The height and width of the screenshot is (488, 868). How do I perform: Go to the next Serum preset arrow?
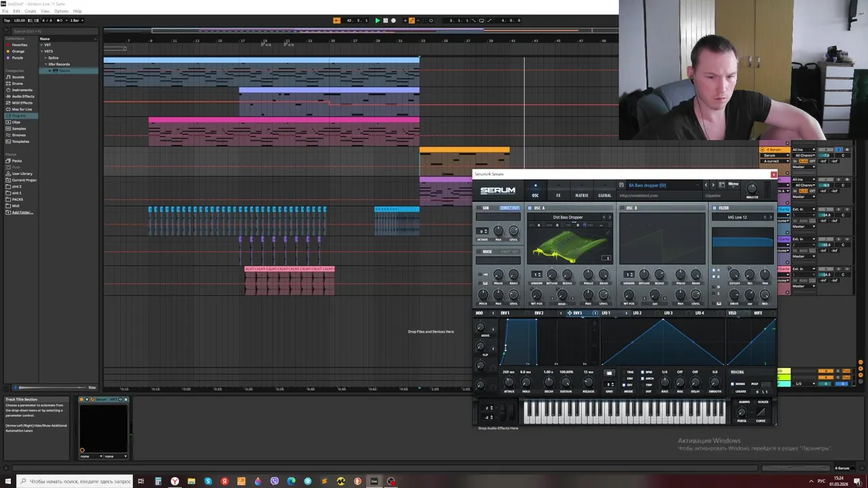point(713,185)
